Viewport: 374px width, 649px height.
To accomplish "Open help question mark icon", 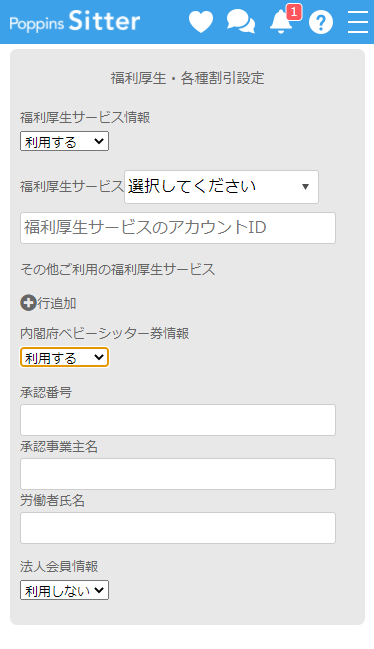I will coord(321,22).
